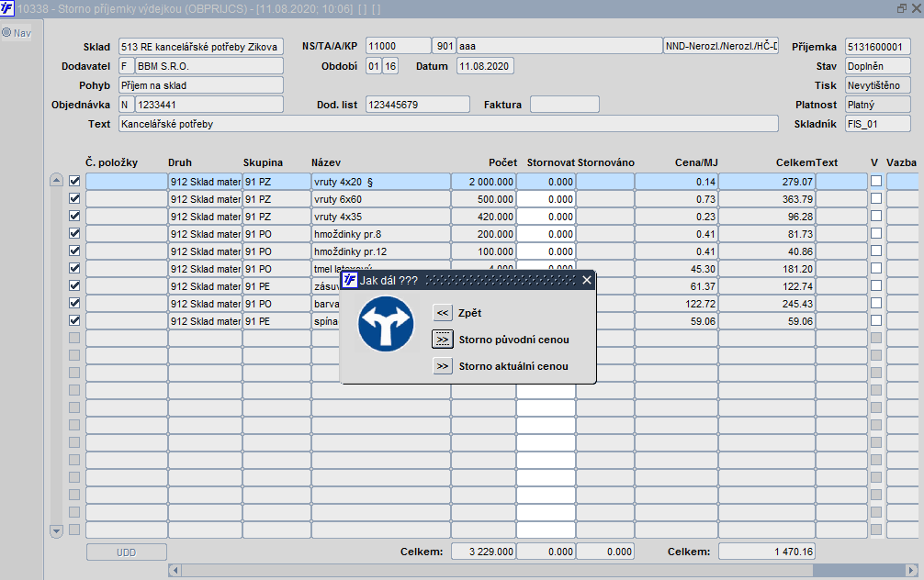Click the UDD button
Screen dimensions: 924x580
click(126, 552)
